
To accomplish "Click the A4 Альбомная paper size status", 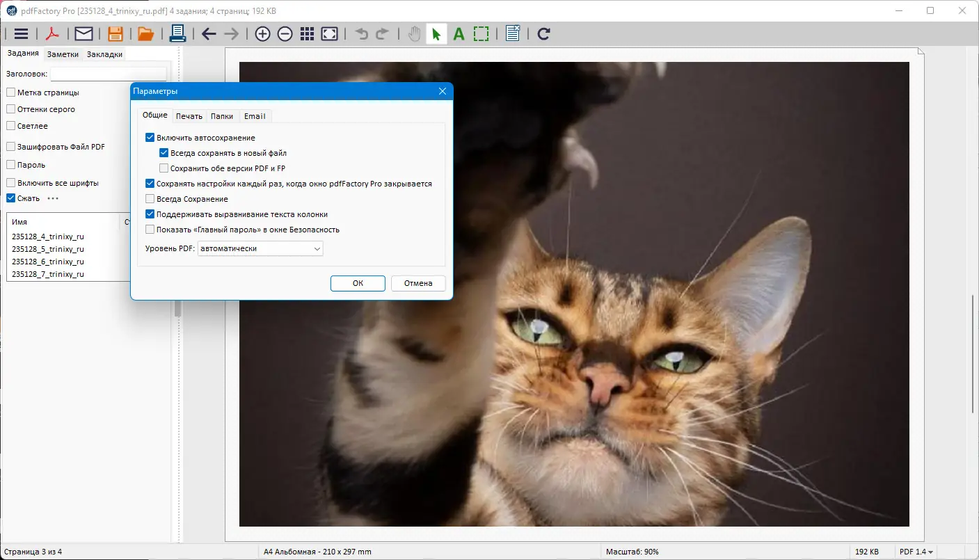I will [x=317, y=552].
